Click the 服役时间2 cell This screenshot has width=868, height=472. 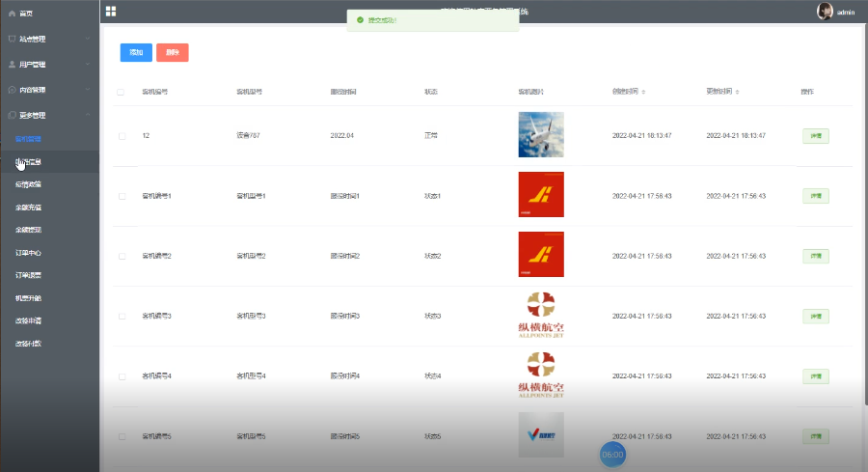(x=345, y=256)
